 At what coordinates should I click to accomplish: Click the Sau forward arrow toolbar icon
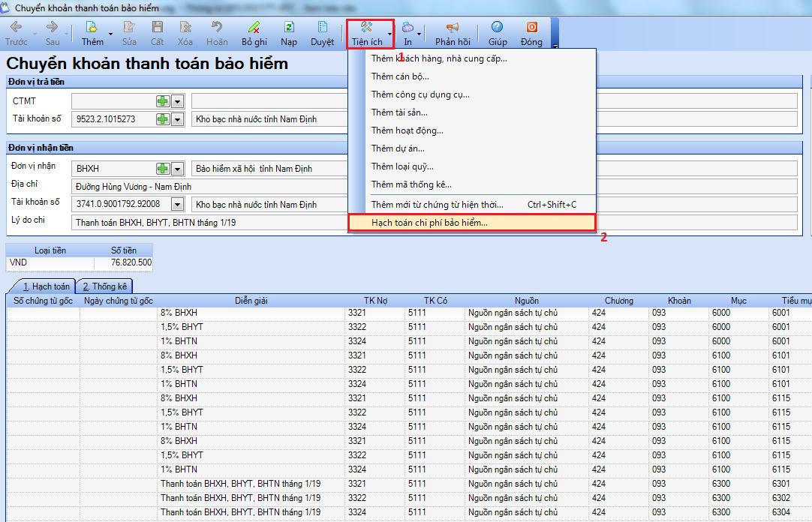click(x=52, y=27)
